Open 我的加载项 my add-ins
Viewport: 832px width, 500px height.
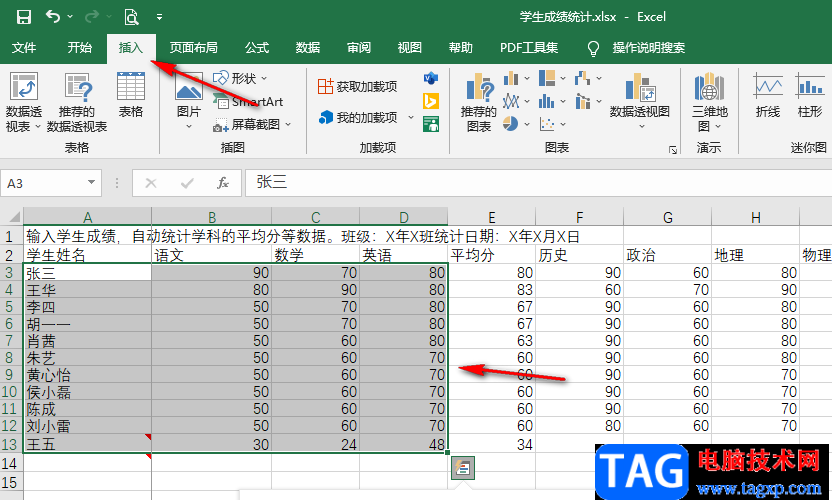358,117
